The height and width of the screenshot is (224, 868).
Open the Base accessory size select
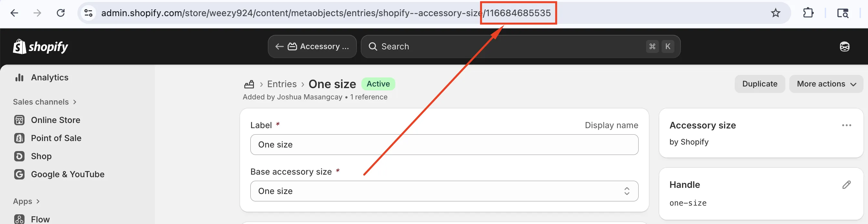tap(444, 191)
